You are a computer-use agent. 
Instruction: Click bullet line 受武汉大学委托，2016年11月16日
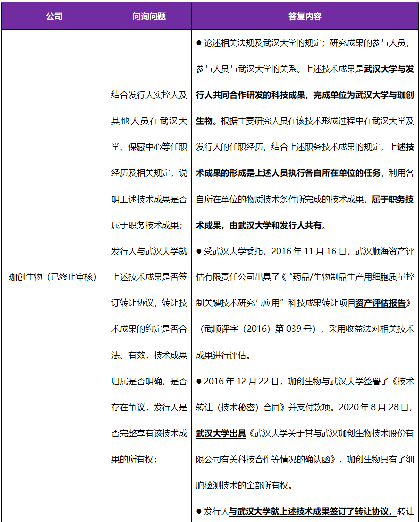tap(305, 251)
